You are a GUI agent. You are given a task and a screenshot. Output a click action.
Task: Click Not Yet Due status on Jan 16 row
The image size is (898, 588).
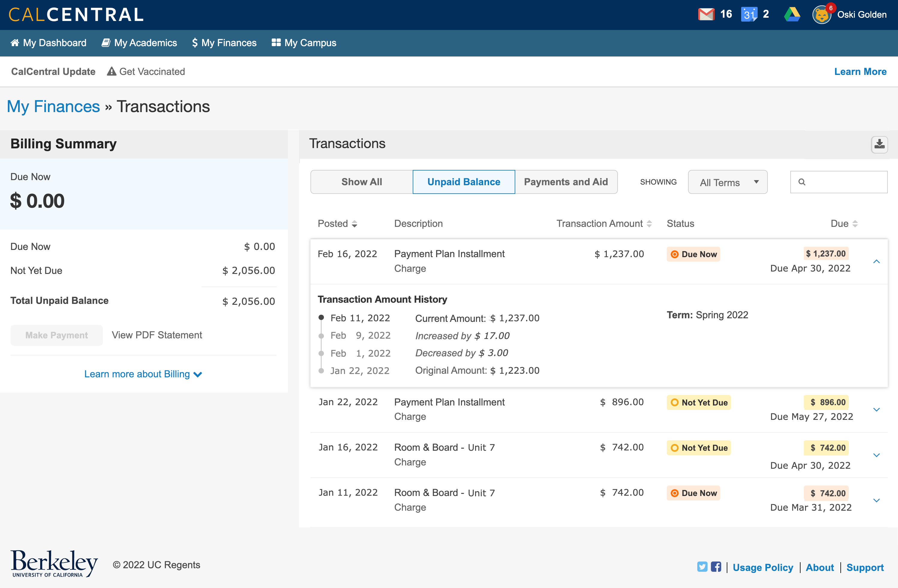tap(699, 448)
